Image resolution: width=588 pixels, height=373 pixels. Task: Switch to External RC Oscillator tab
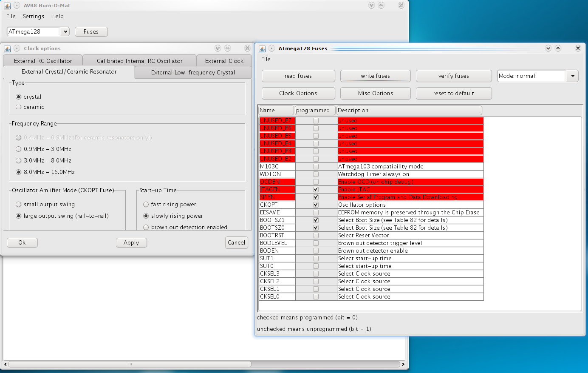click(x=43, y=61)
